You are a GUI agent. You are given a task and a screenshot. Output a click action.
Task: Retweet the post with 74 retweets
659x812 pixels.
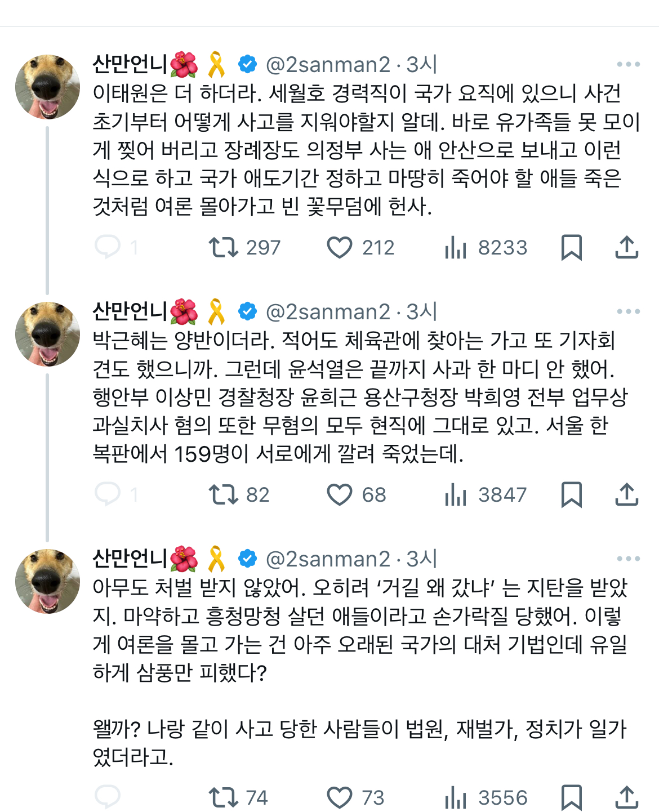(x=224, y=797)
